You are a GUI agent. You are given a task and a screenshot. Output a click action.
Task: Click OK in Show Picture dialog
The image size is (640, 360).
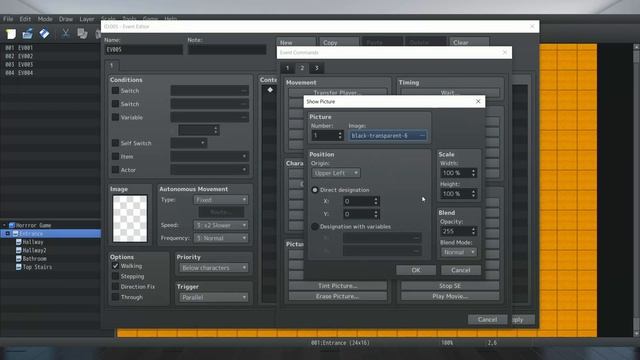coord(416,270)
